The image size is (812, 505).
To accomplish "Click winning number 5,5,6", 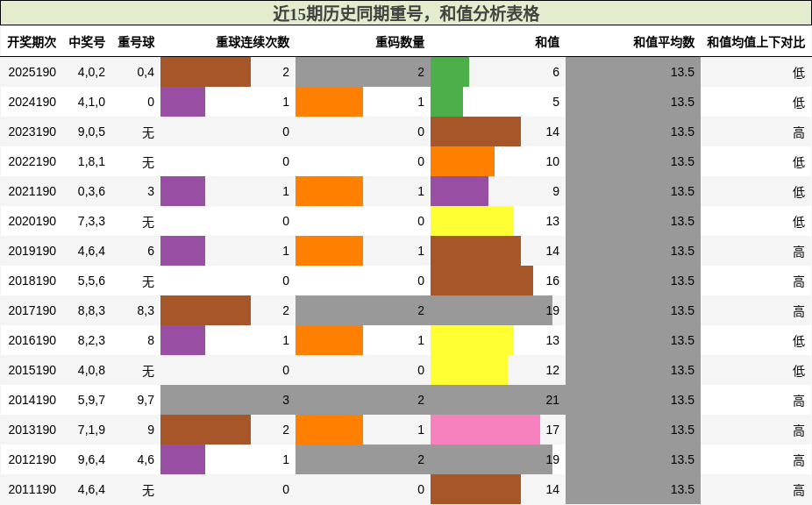I will [92, 281].
